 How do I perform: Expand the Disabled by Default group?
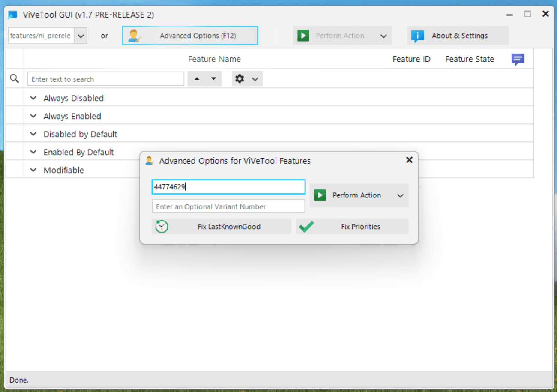(x=33, y=134)
